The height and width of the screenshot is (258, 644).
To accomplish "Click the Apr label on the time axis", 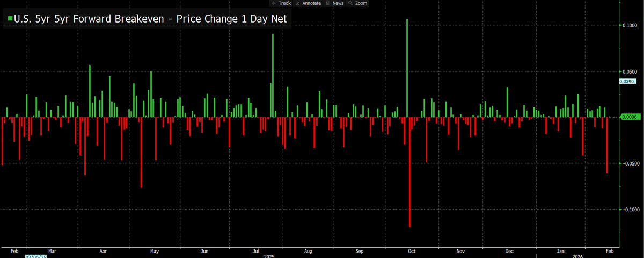I will click(103, 251).
